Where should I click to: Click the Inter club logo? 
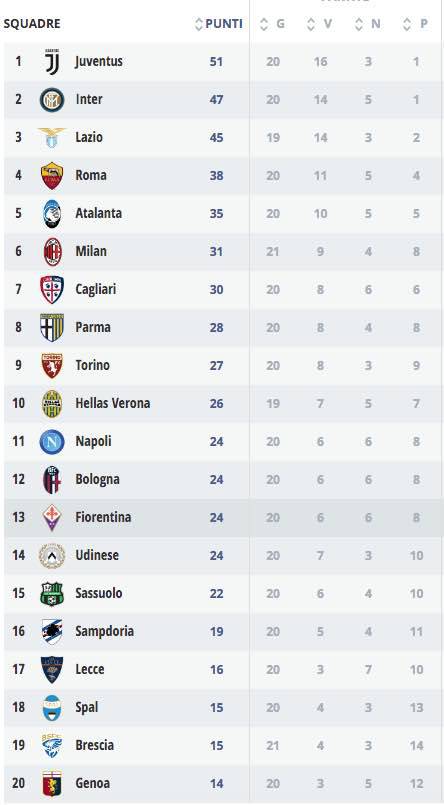(52, 100)
